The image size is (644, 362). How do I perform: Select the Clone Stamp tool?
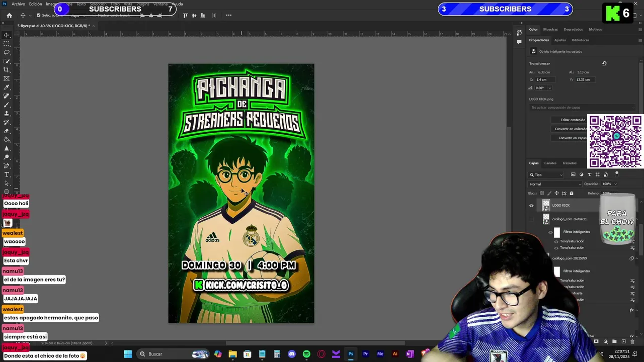point(7,114)
